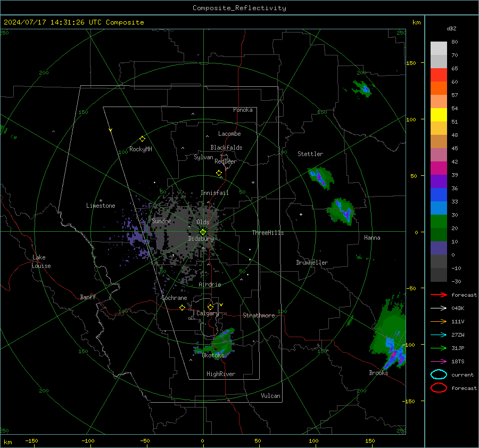Click the dBZ heading above color scale
This screenshot has height=448, width=479.
[x=451, y=28]
